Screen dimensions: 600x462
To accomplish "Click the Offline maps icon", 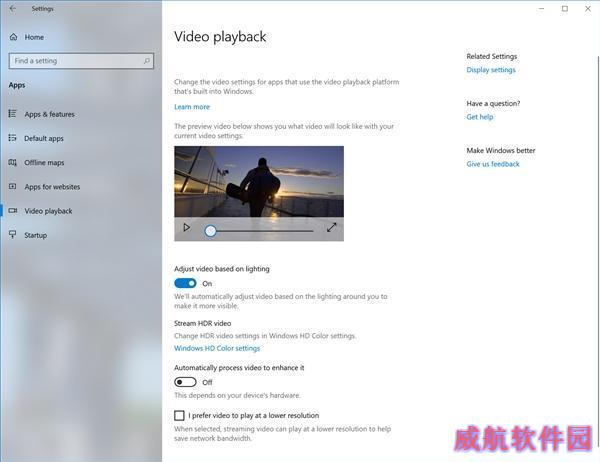I will coord(13,162).
